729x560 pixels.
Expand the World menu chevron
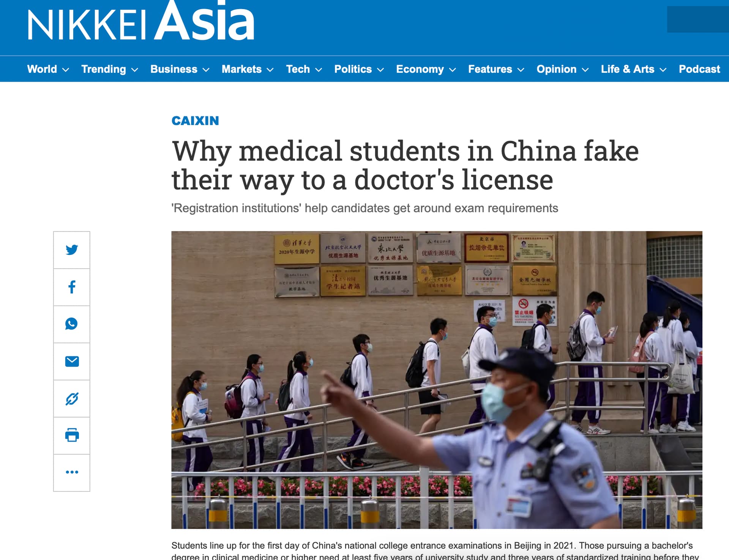(66, 70)
